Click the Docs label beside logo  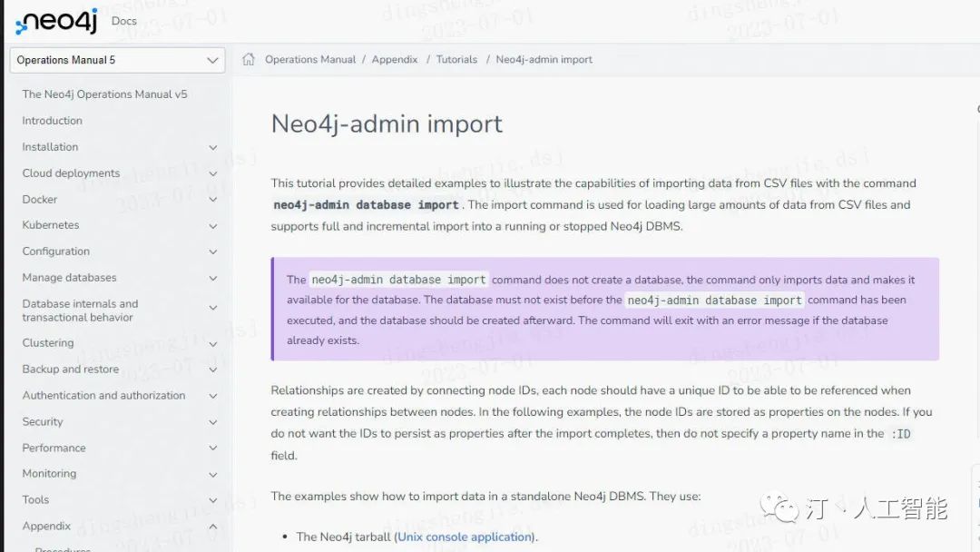pyautogui.click(x=123, y=21)
